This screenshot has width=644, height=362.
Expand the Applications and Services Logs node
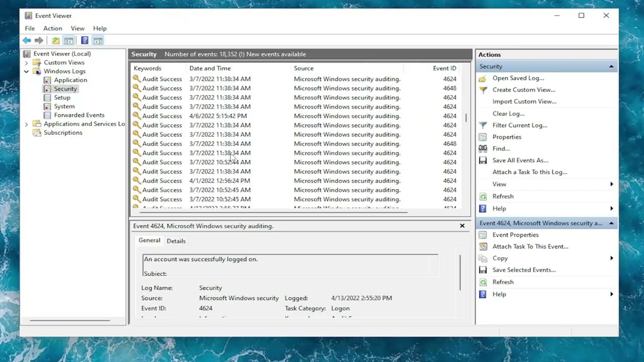pyautogui.click(x=26, y=124)
